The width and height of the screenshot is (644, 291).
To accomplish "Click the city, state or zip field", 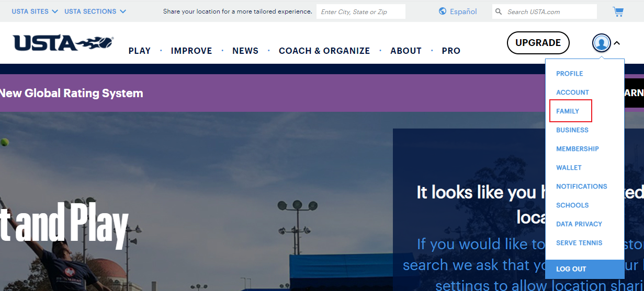I will 361,11.
